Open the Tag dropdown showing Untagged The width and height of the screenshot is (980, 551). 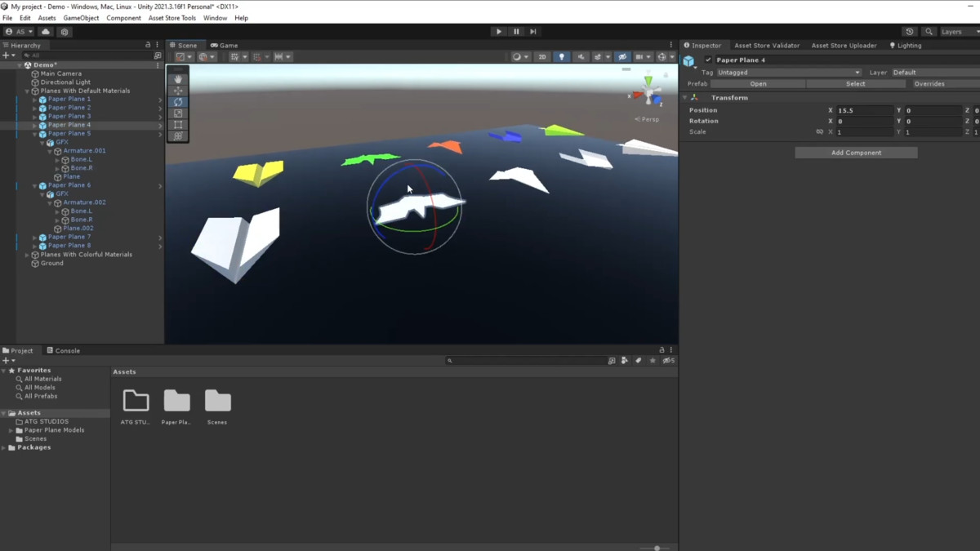tap(788, 73)
